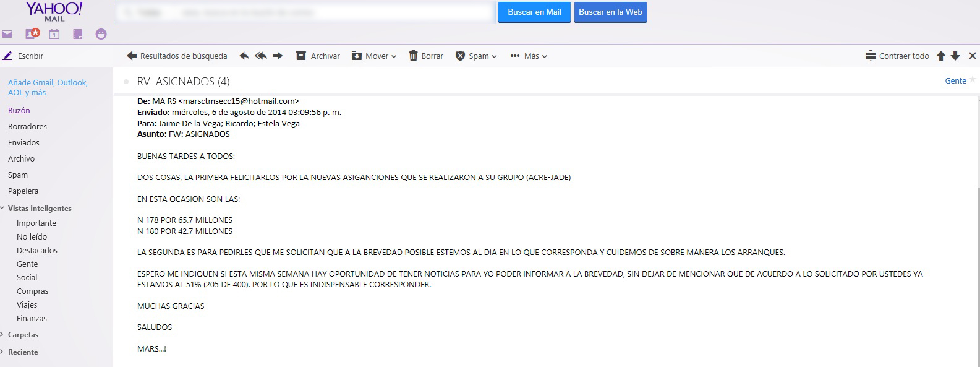Go back to Resultados de búsqueda
The image size is (980, 367).
pos(177,56)
